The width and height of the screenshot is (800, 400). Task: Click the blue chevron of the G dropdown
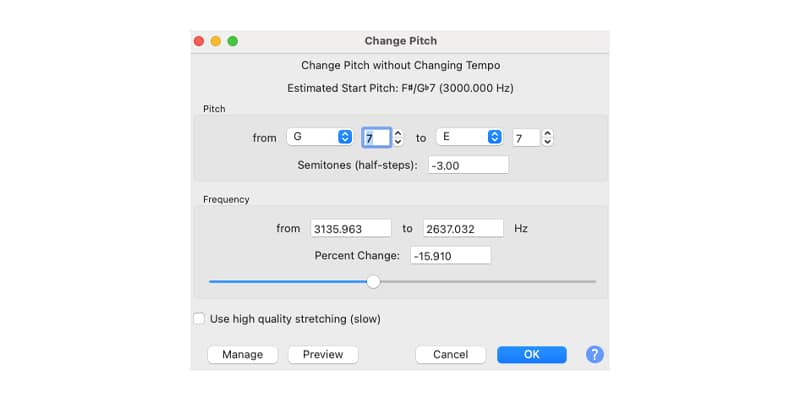click(x=345, y=137)
